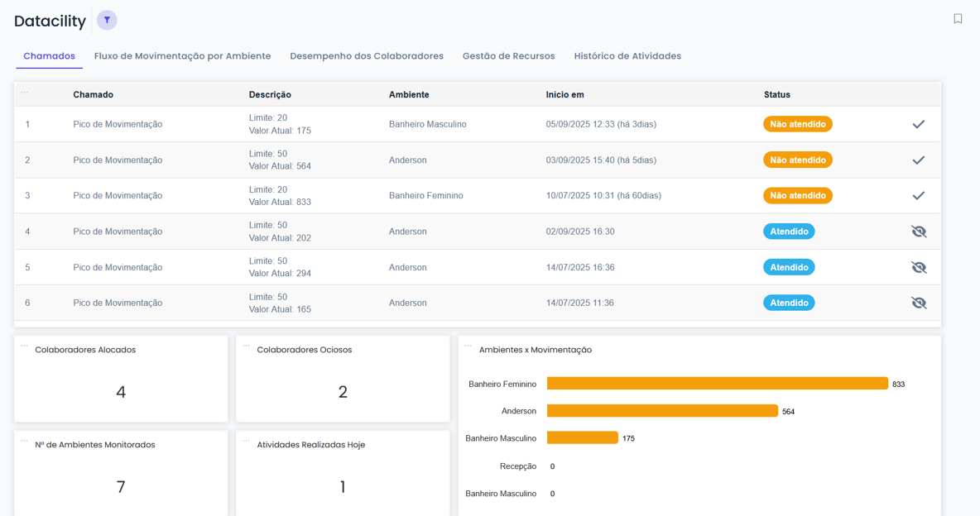The height and width of the screenshot is (516, 980).
Task: Click checkmark for call 3 Banheiro Feminino
Action: coord(918,196)
